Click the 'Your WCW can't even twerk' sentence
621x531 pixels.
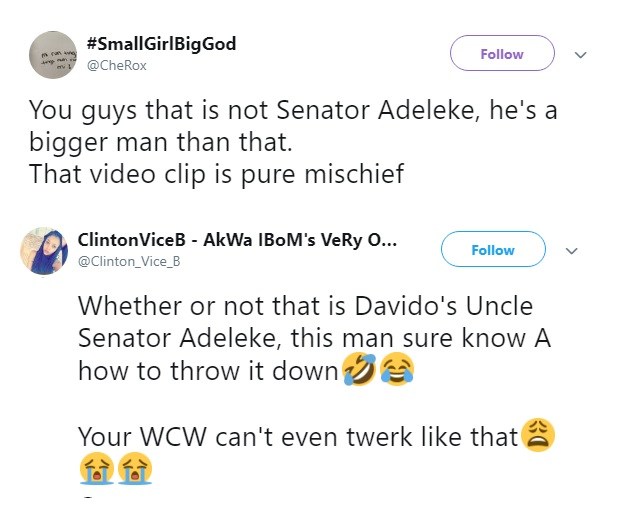tap(298, 436)
